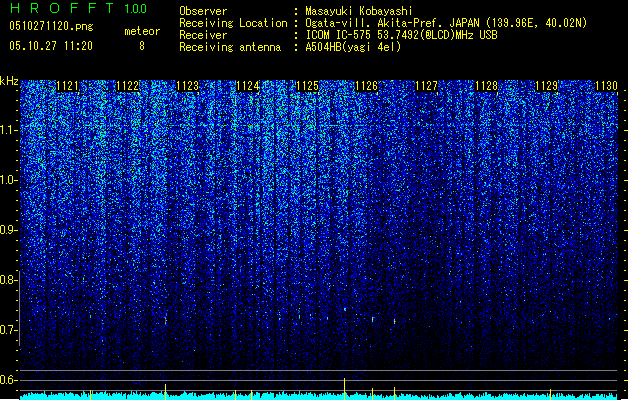Click the meteor label
Screen dimensions: 629x400
(x=142, y=31)
